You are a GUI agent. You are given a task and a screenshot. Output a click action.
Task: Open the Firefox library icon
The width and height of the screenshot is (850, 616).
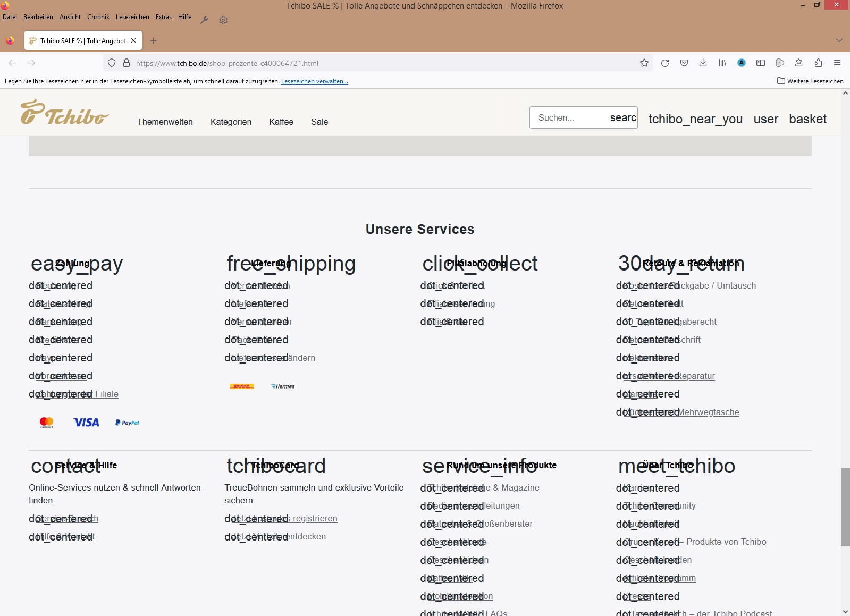pos(722,63)
